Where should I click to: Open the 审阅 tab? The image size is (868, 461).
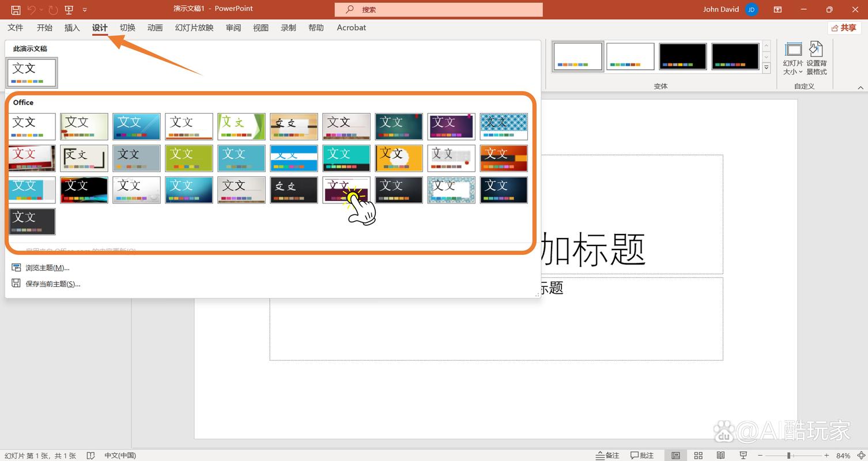click(x=233, y=28)
